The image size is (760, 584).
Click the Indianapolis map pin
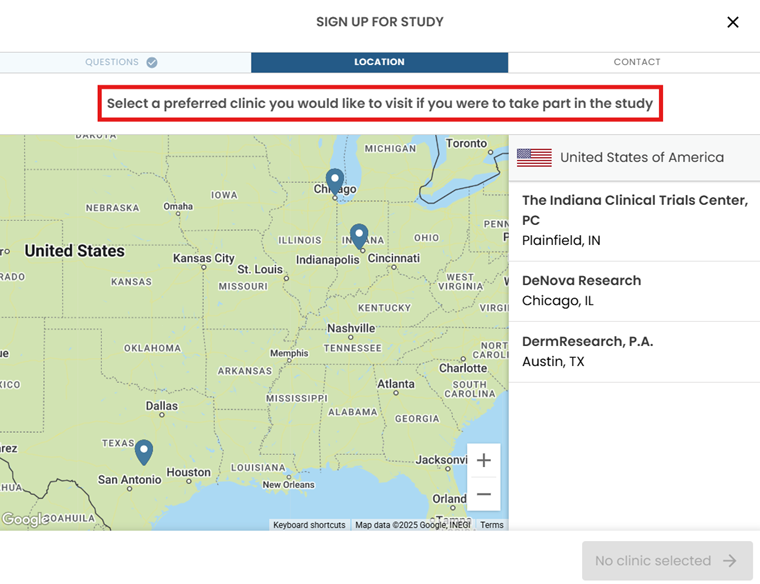click(359, 237)
